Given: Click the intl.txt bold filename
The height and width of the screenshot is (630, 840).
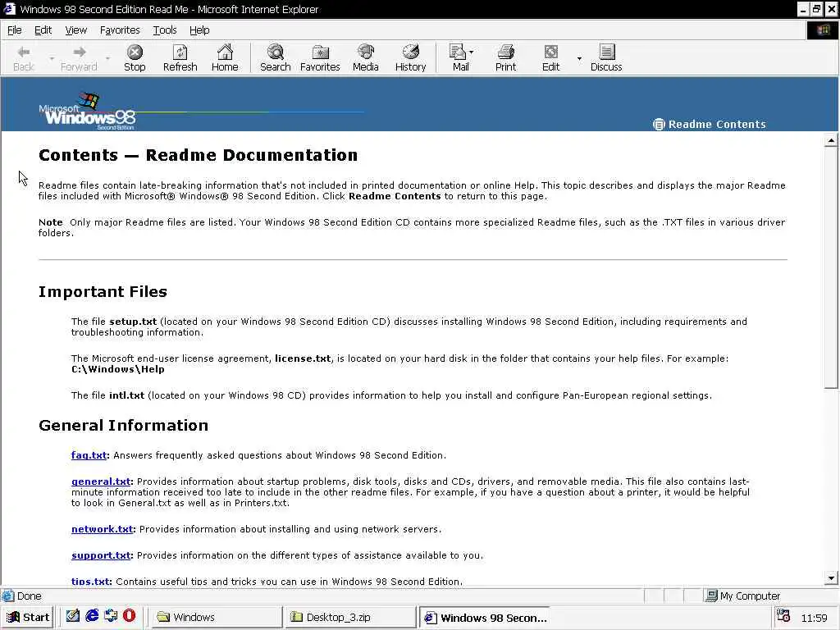Looking at the screenshot, I should (127, 395).
